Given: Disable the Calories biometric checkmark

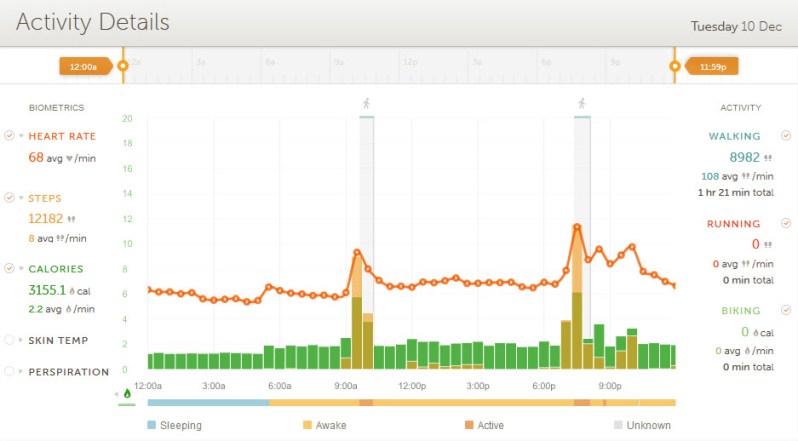Looking at the screenshot, I should pyautogui.click(x=9, y=268).
